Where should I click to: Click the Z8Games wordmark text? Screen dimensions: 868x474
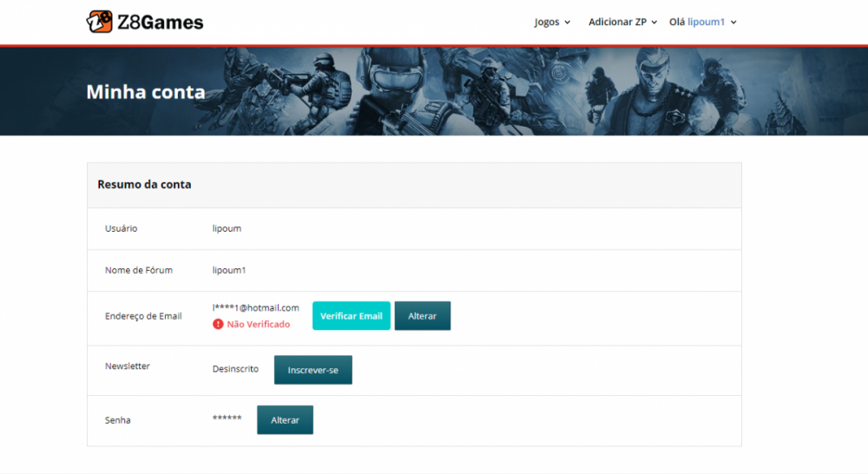[161, 23]
